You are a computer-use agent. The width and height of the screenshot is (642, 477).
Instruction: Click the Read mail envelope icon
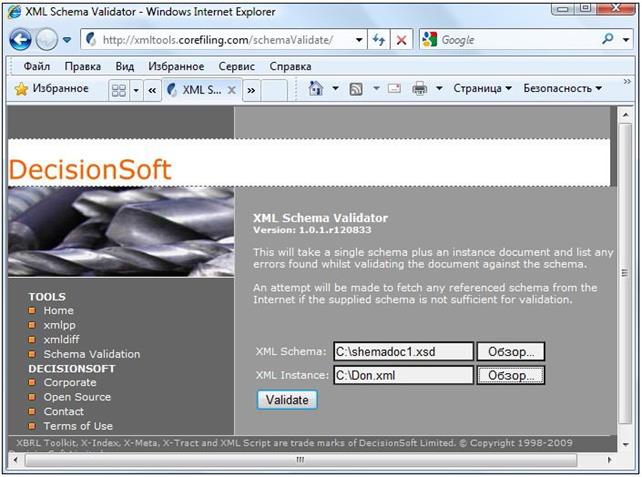pos(394,89)
